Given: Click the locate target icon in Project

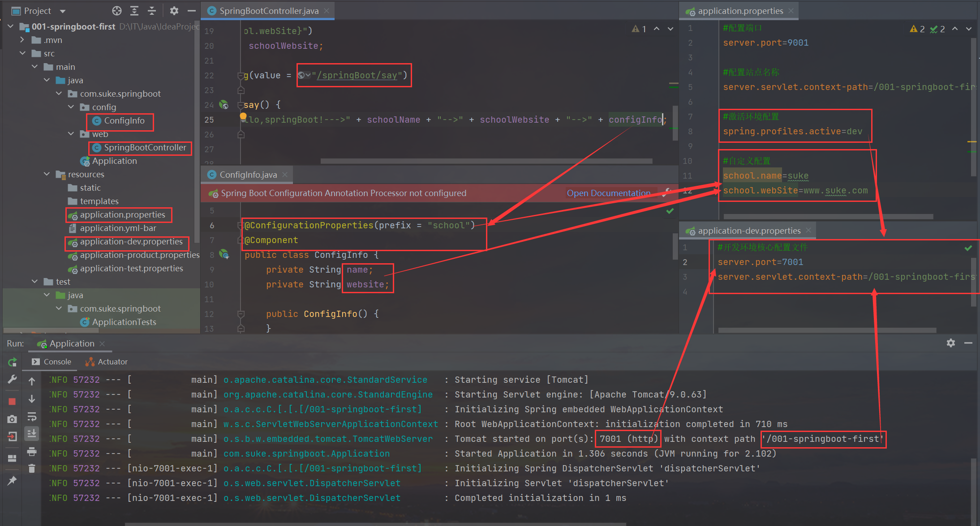Looking at the screenshot, I should coord(117,11).
